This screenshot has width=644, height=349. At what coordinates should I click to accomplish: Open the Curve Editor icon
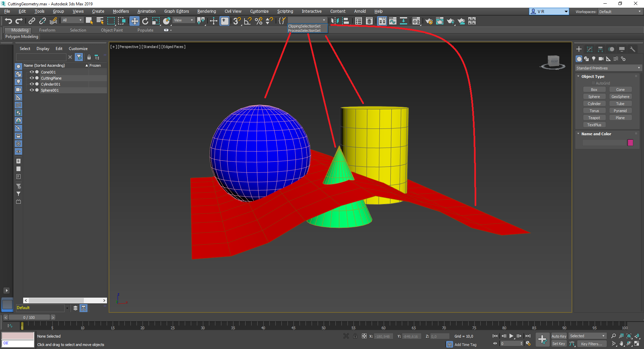[x=392, y=21]
